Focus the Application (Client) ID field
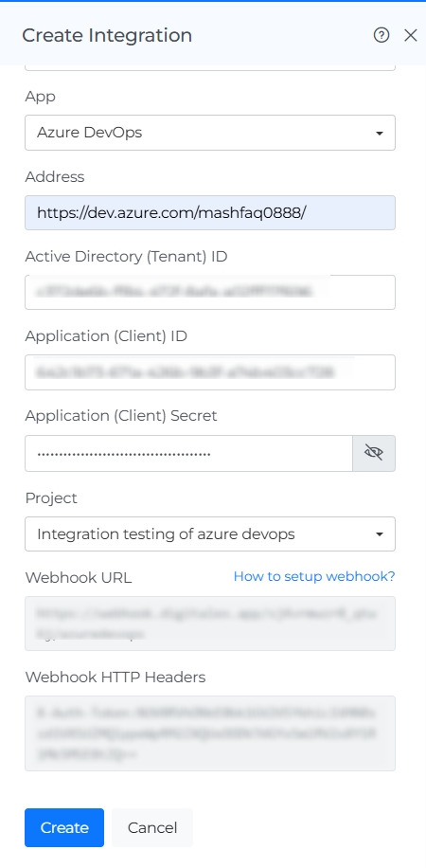The image size is (426, 868). pyautogui.click(x=210, y=372)
